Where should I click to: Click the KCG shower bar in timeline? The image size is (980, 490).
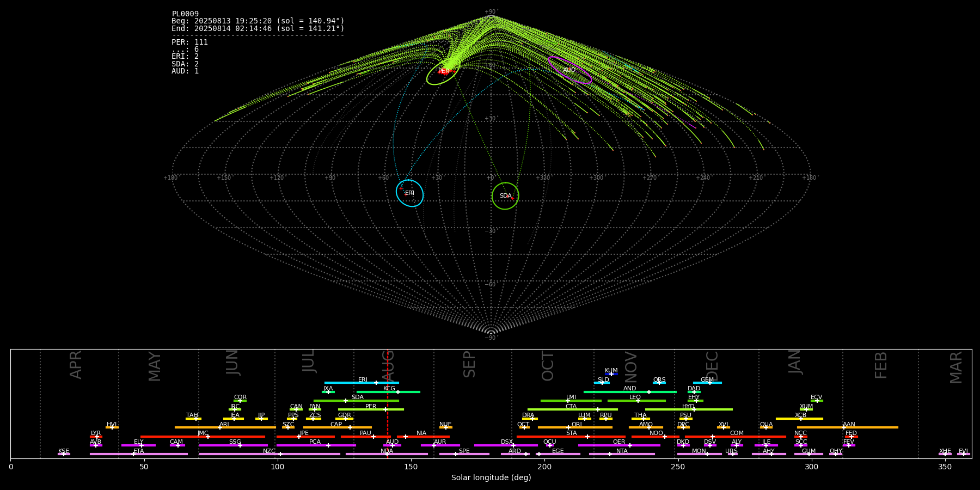click(x=388, y=392)
